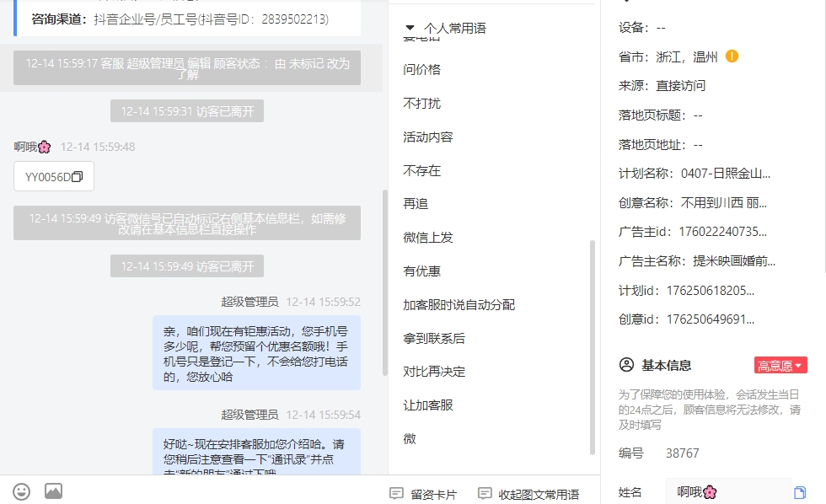Viewport: 826px width, 504px height.
Task: Choose the 对比再决定 quick phrase
Action: (434, 372)
